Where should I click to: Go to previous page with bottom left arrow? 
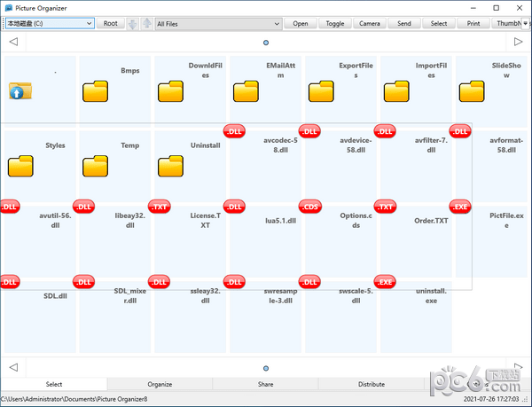pyautogui.click(x=13, y=367)
